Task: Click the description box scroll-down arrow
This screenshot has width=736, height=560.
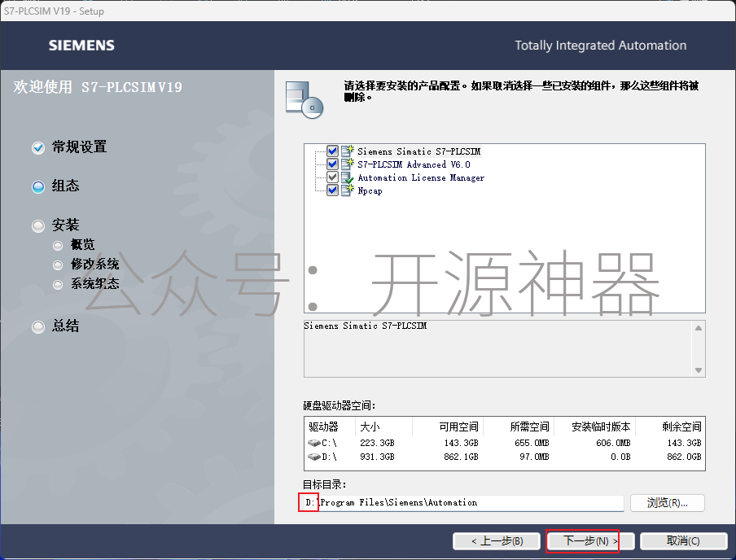Action: (x=699, y=370)
